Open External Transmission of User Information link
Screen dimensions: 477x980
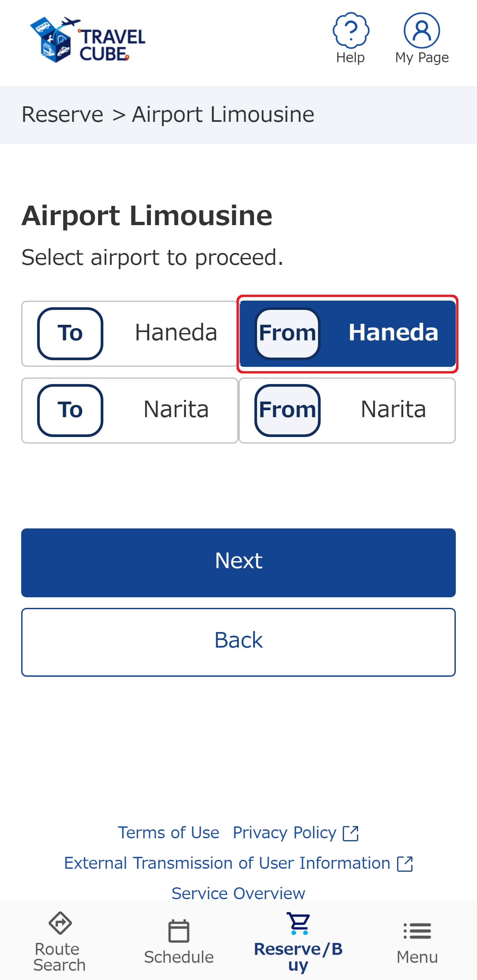[227, 863]
